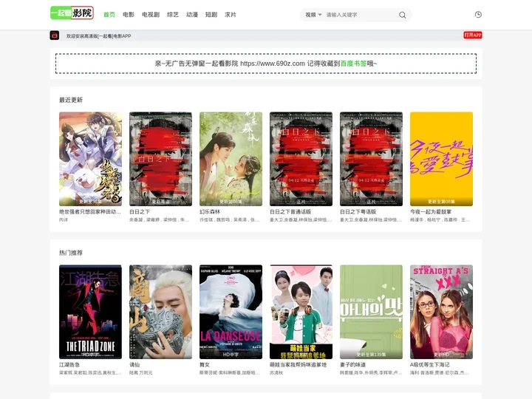Open the 电影 menu item
Viewport: 532px width, 399px height.
tap(129, 15)
